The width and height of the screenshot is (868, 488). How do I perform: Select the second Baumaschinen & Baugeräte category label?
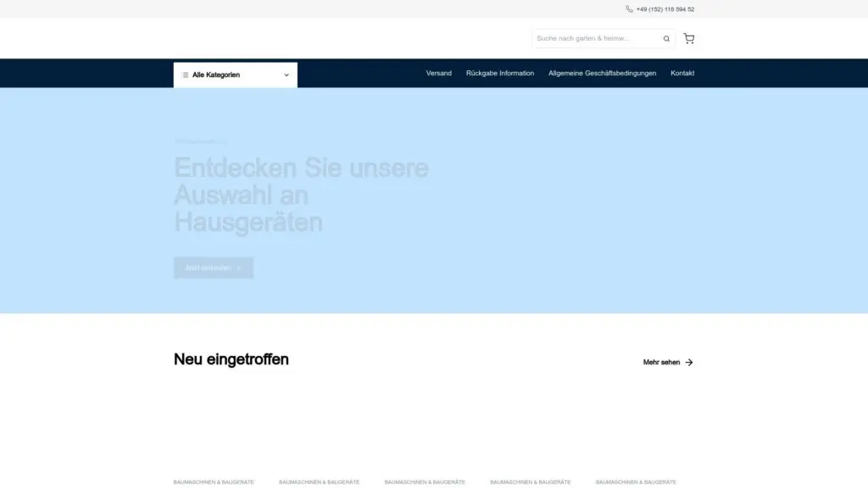point(319,482)
